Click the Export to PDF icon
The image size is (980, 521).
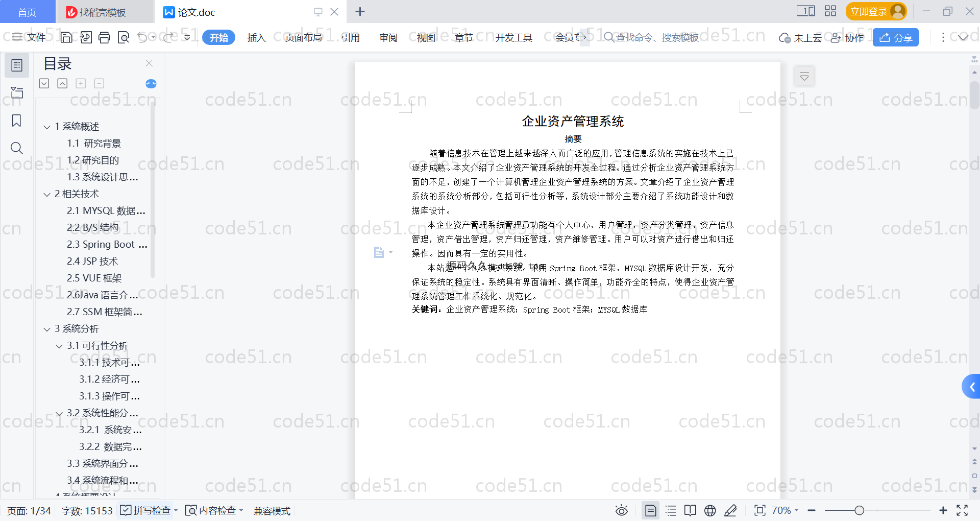click(x=86, y=37)
